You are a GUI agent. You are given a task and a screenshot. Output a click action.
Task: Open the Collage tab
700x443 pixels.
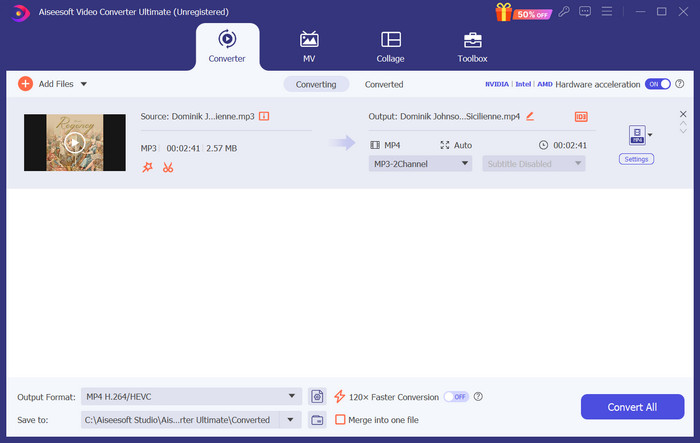point(390,46)
